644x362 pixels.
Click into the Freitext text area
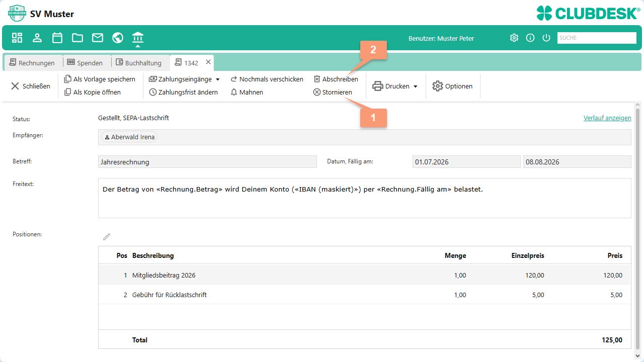(x=365, y=198)
